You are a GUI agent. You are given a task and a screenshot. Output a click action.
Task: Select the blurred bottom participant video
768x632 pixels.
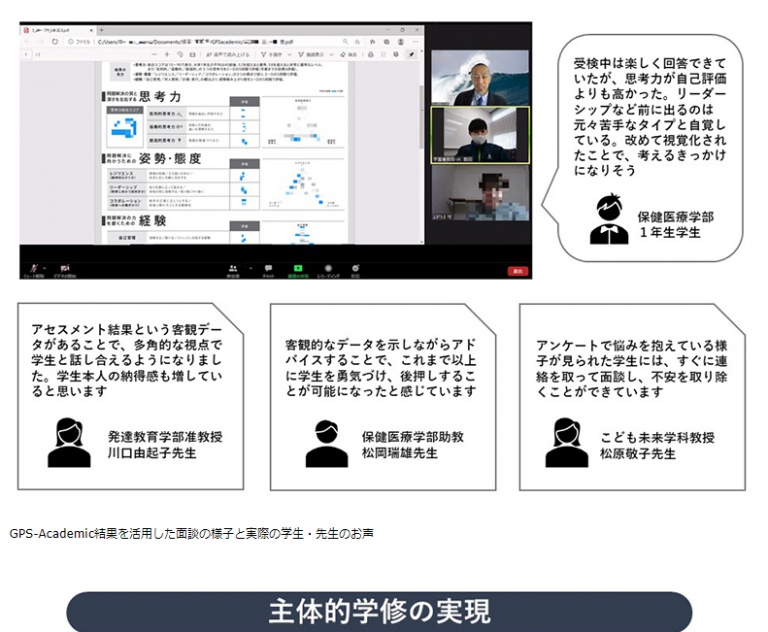click(480, 193)
